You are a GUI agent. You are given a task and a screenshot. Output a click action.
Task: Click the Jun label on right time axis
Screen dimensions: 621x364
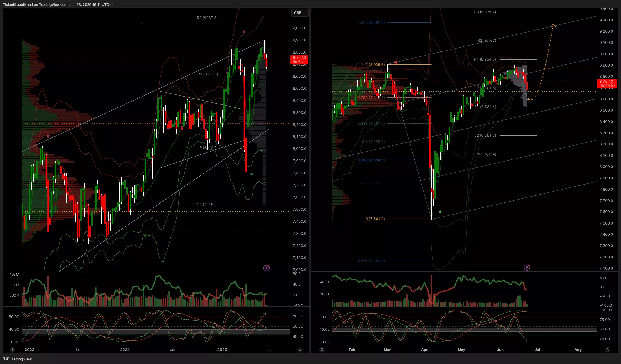[x=500, y=350]
